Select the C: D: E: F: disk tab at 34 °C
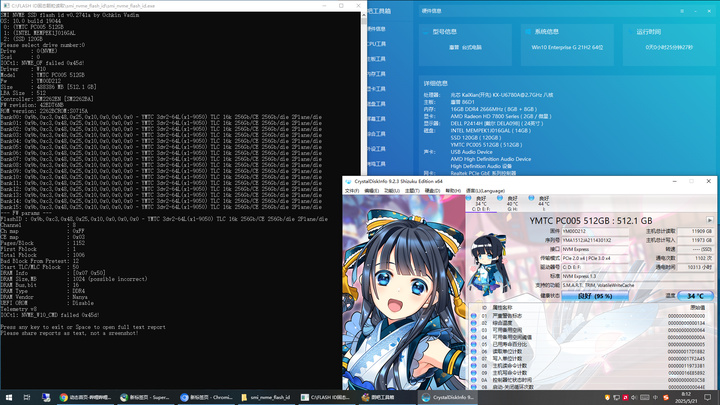720x405 pixels. pos(481,203)
